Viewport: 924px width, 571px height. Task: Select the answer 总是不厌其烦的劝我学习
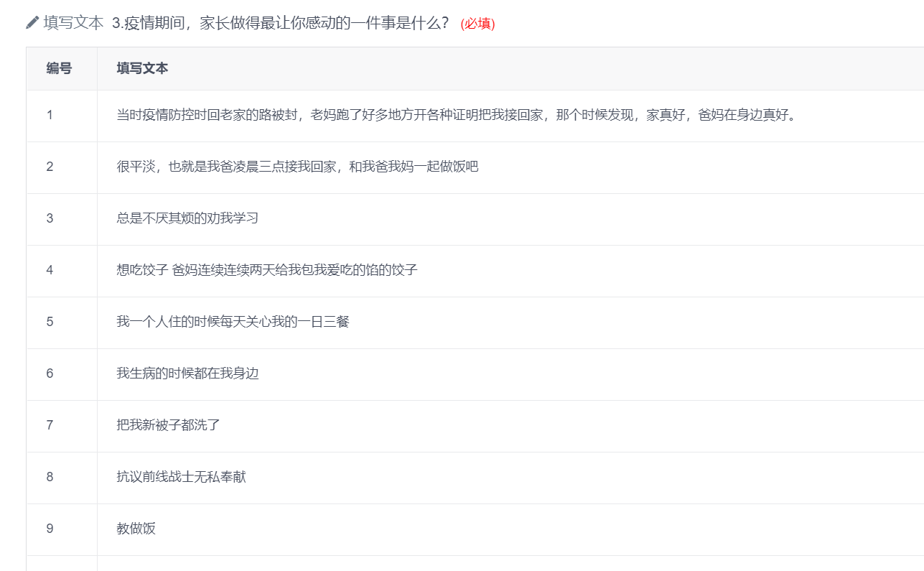coord(187,218)
